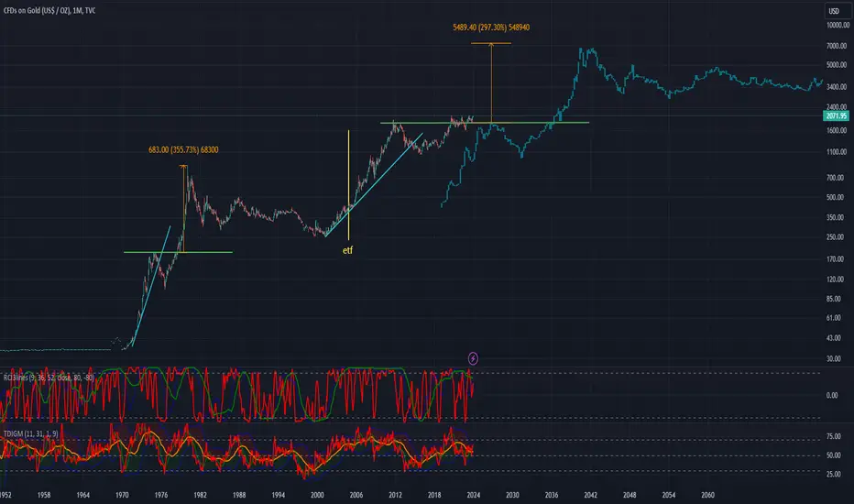Select the green horizontal line near 1976
This screenshot has height=504, width=854.
tap(178, 252)
